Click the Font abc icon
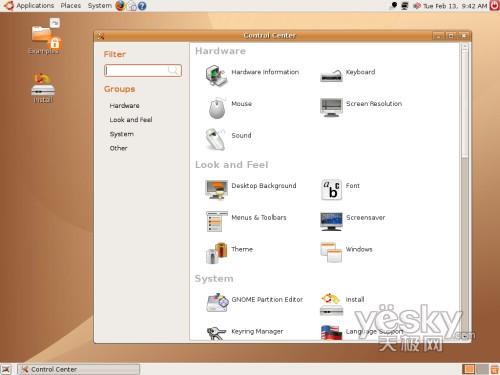This screenshot has width=500, height=375. [331, 190]
